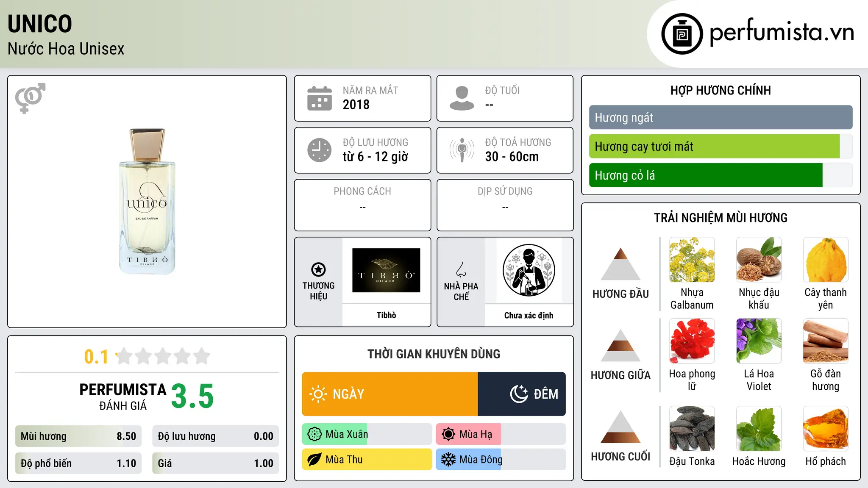Select the Hoắc Hương note image
Image resolution: width=868 pixels, height=488 pixels.
click(759, 429)
